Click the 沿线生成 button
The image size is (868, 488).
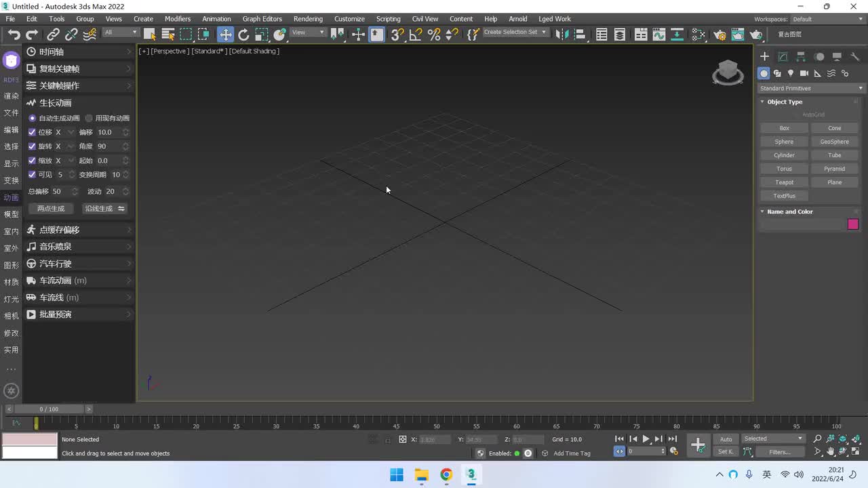[104, 209]
